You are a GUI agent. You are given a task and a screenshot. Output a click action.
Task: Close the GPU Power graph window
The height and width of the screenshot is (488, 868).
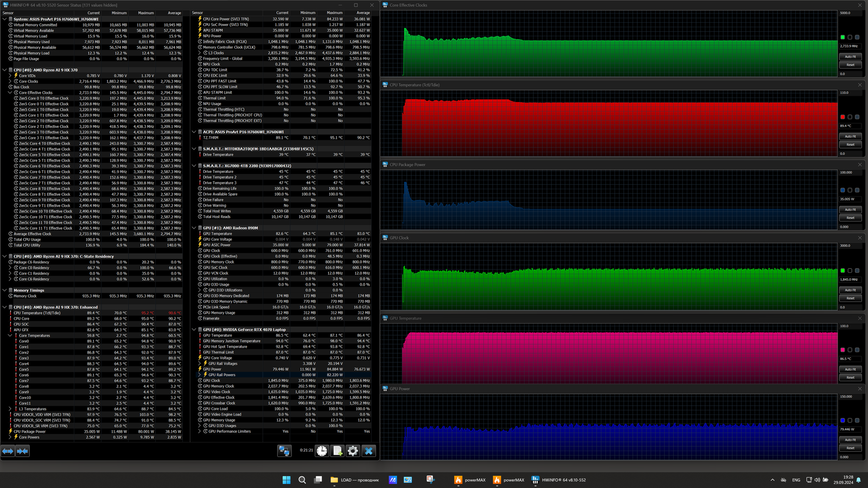coord(860,389)
